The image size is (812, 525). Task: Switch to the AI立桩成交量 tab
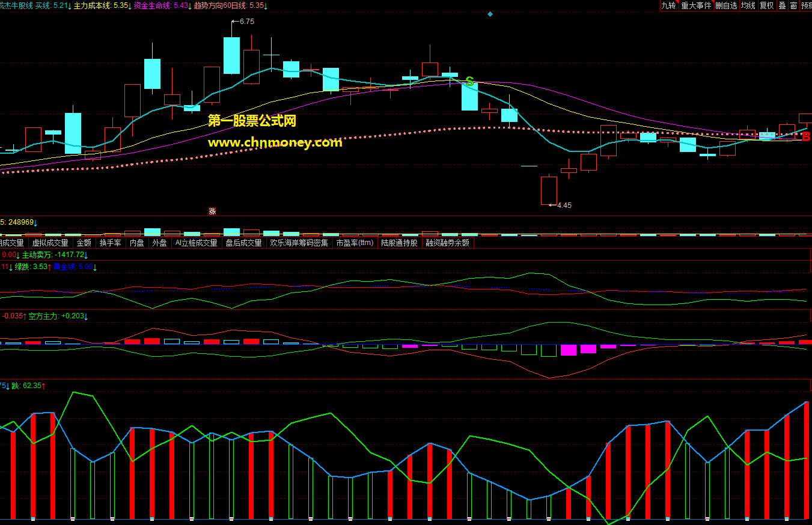(x=196, y=243)
